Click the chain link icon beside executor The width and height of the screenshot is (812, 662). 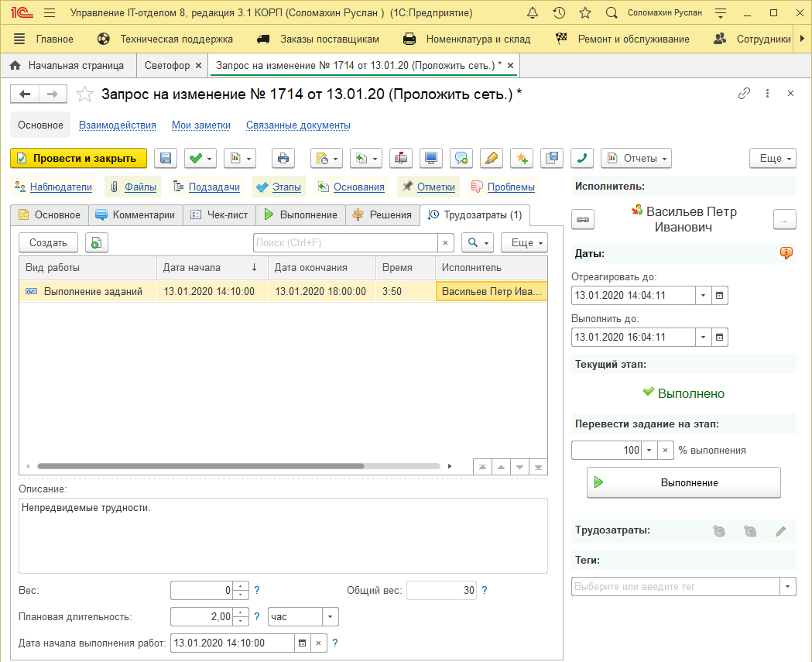582,220
